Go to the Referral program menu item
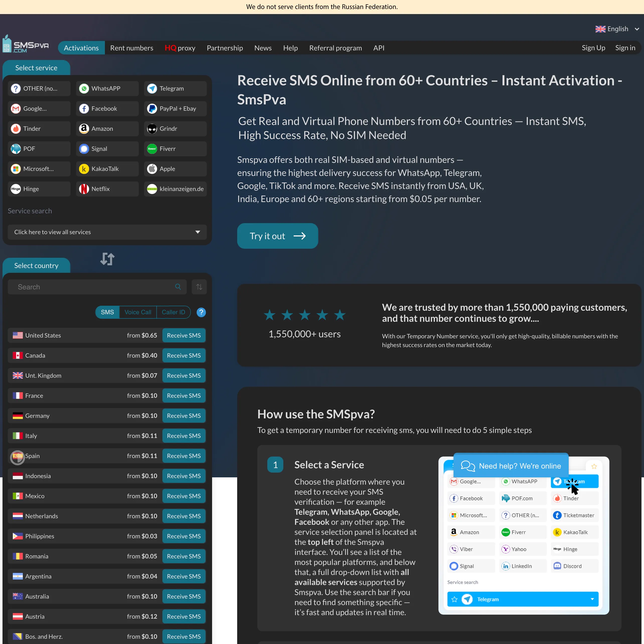 (335, 48)
